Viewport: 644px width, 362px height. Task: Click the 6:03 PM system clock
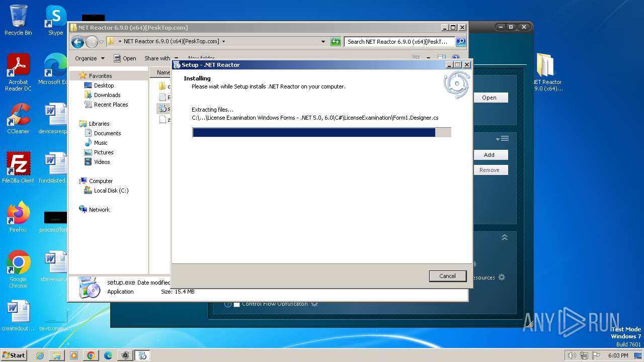[x=618, y=355]
